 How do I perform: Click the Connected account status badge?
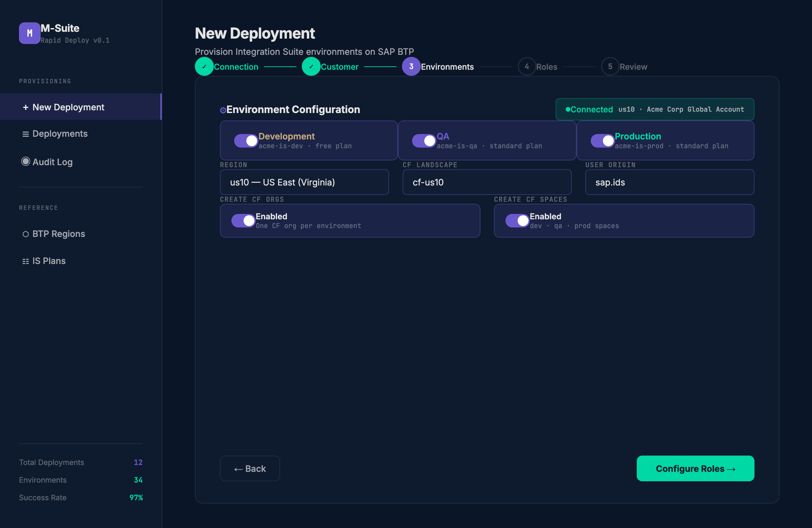pos(654,110)
